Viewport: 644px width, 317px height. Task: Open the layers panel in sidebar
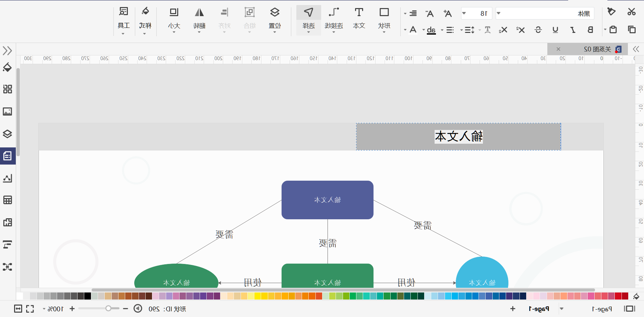(x=7, y=134)
